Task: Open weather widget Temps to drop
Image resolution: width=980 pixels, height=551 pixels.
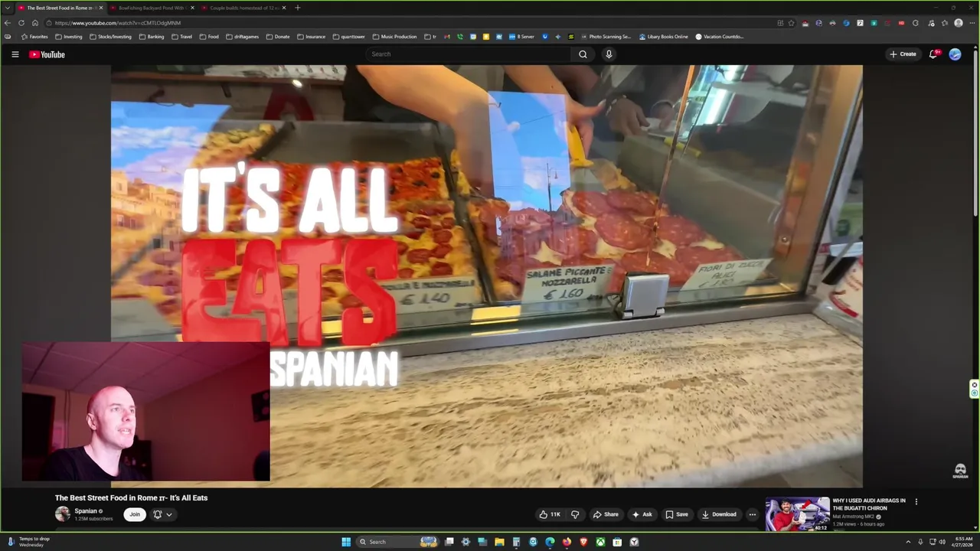Action: (x=29, y=542)
